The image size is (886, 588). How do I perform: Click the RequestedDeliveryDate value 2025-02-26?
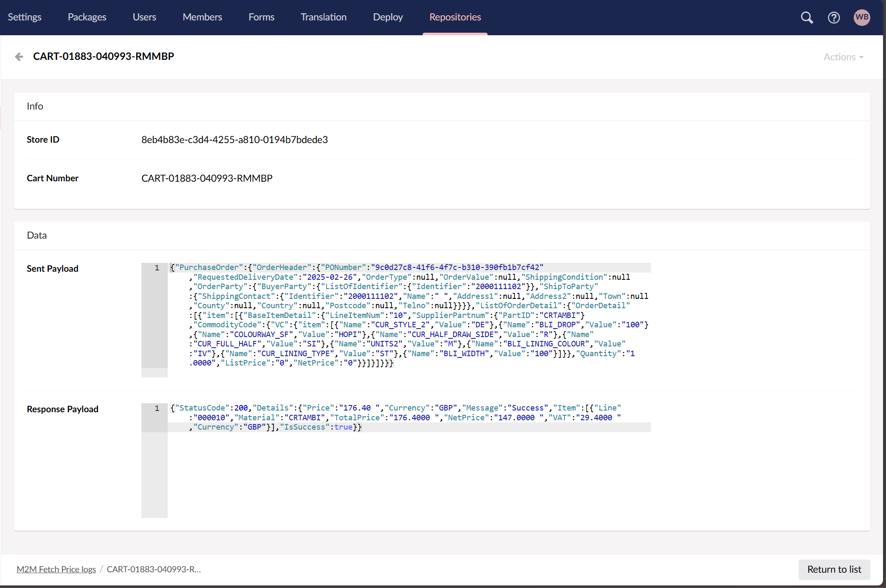330,277
